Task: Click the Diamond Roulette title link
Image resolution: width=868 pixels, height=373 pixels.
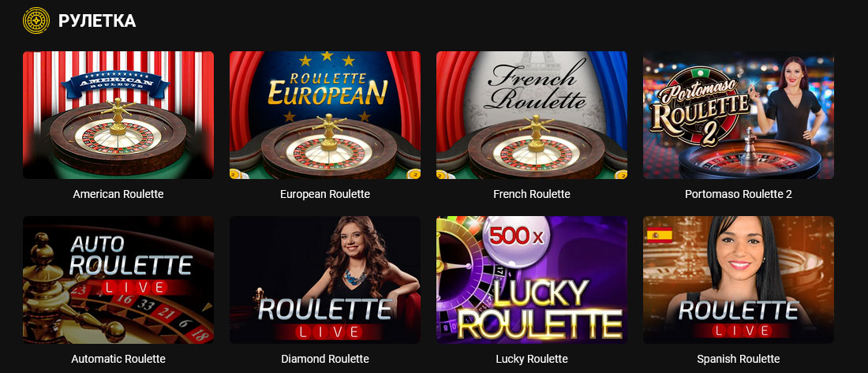Action: [325, 359]
